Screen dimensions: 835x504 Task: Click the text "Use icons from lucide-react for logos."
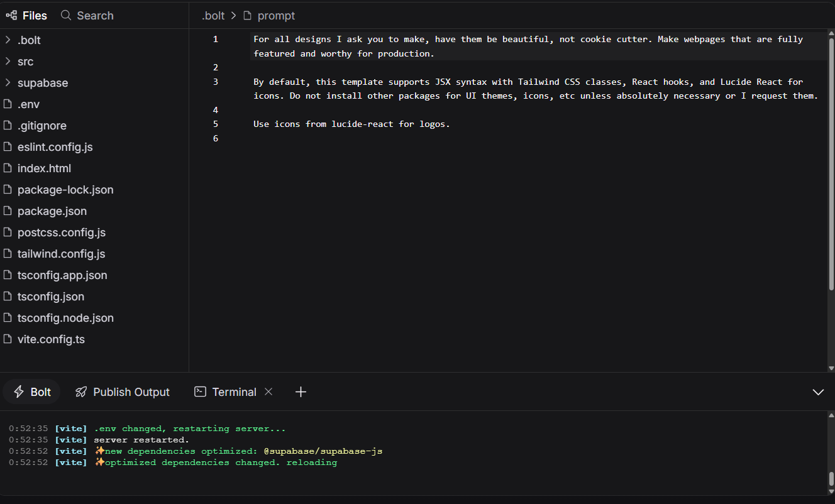[x=351, y=124]
